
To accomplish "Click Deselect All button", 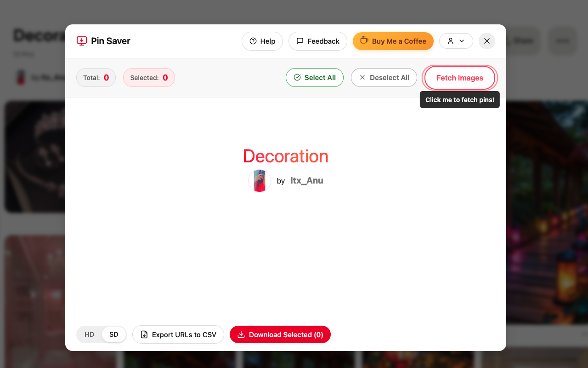I will (x=384, y=78).
